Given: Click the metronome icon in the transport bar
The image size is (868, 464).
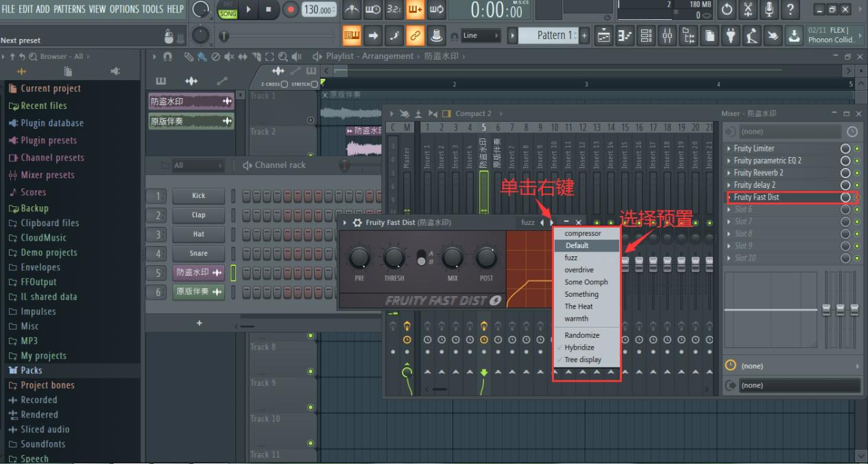Looking at the screenshot, I should click(x=352, y=10).
